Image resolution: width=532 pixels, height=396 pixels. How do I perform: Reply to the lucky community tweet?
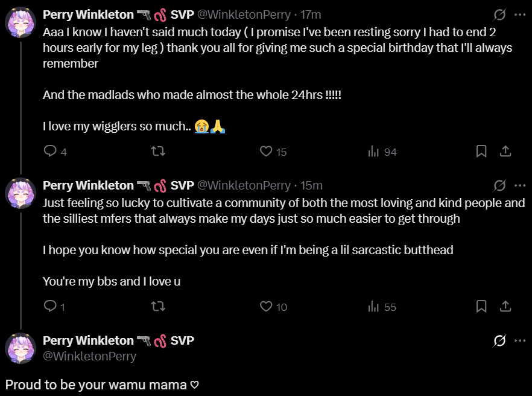[51, 307]
